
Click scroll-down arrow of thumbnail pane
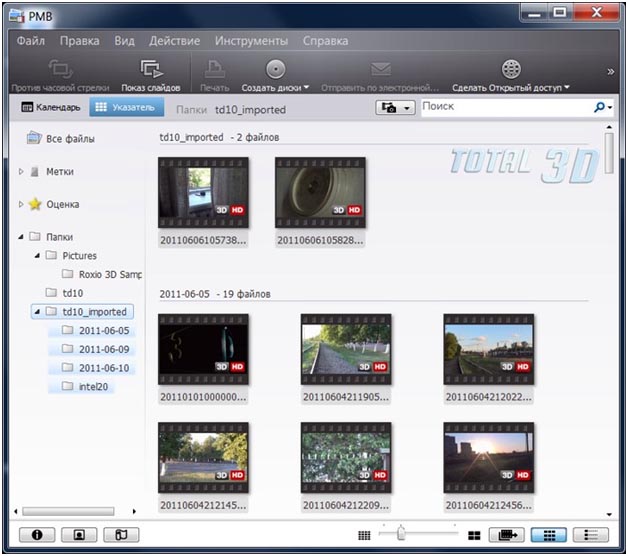click(609, 514)
